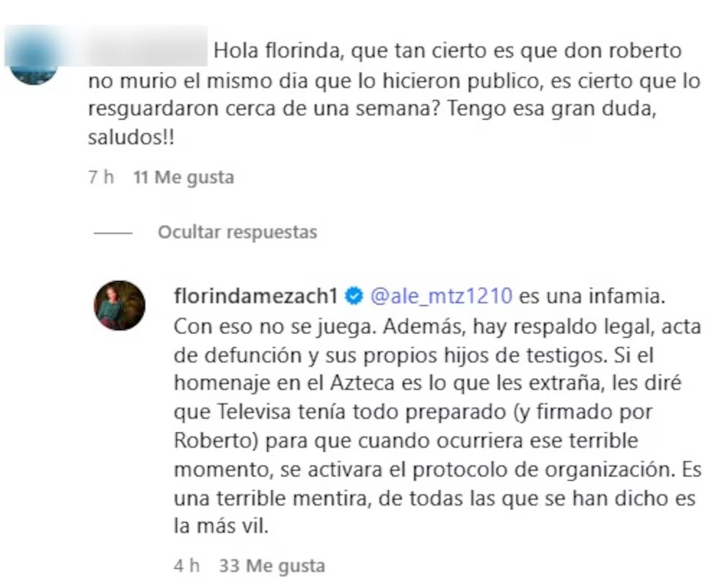This screenshot has width=728, height=588.
Task: Open the blurred commenter's profile picture
Action: coord(34,57)
